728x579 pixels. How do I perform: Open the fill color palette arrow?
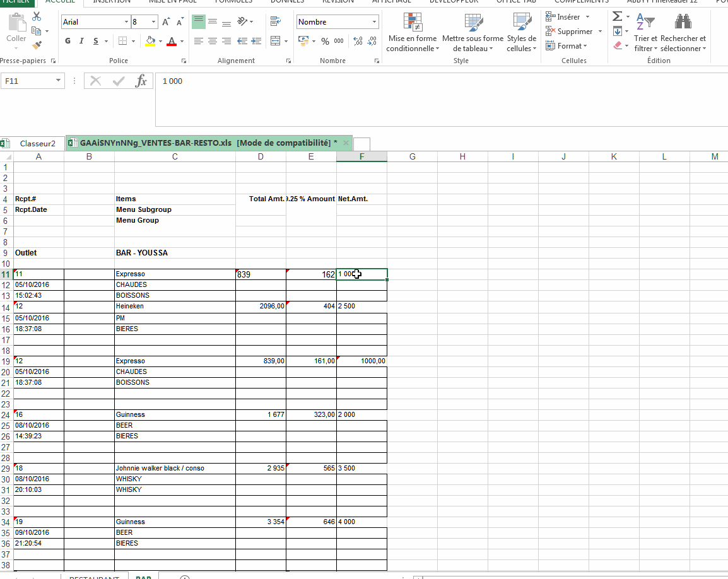point(160,42)
